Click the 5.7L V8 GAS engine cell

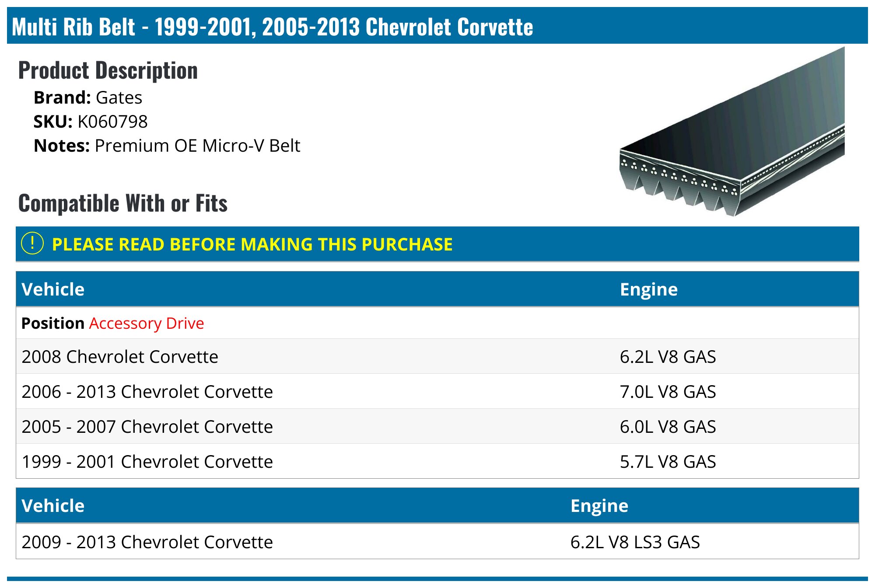click(668, 461)
